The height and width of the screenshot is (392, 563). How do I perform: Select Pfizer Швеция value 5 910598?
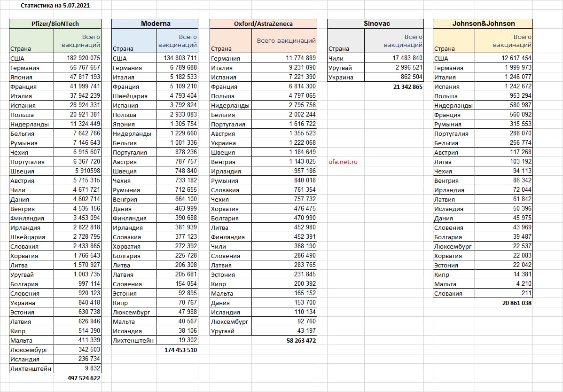coord(78,171)
